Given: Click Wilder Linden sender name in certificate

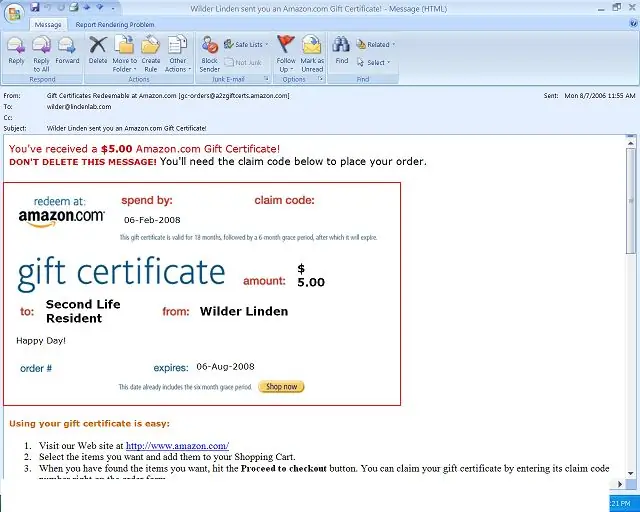Looking at the screenshot, I should pyautogui.click(x=244, y=311).
